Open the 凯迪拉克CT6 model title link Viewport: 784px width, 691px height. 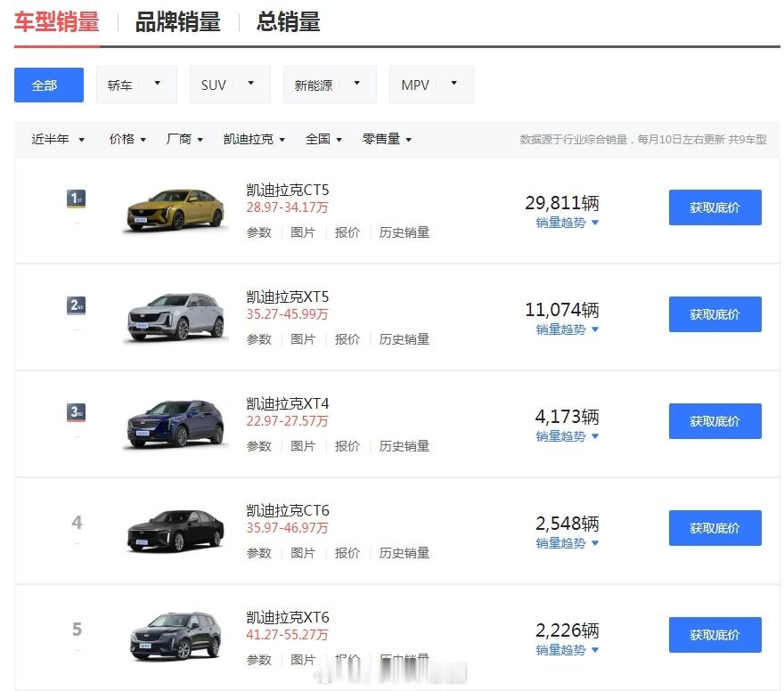pos(288,510)
